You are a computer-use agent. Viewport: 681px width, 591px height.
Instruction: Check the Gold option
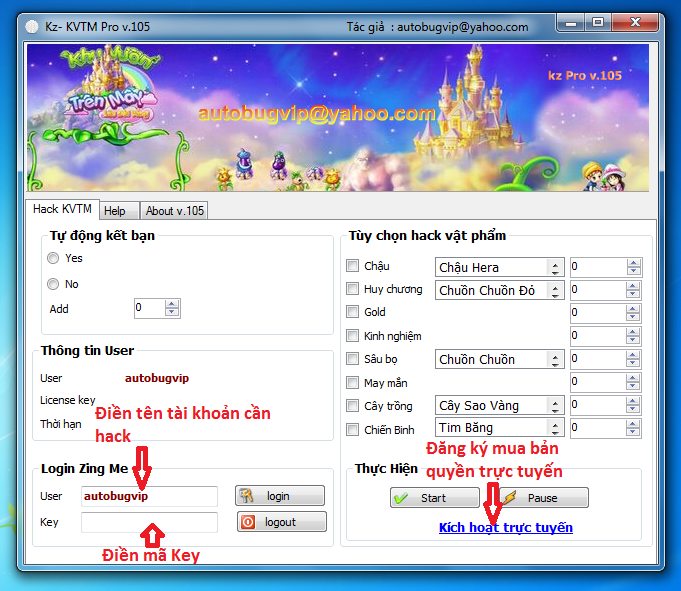pyautogui.click(x=352, y=311)
